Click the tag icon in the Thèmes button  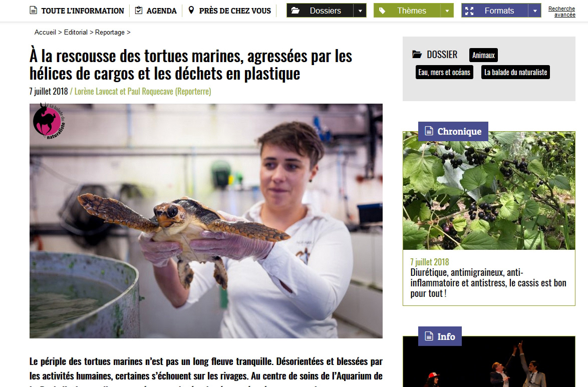point(382,11)
